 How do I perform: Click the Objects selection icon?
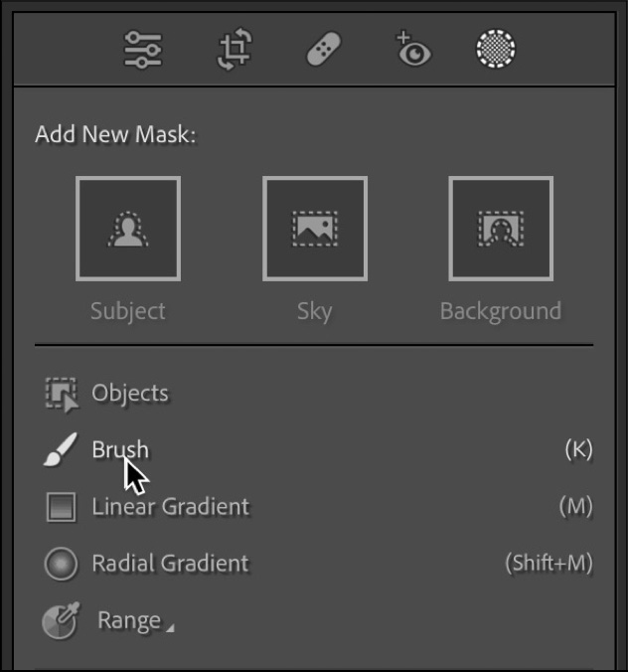[61, 394]
